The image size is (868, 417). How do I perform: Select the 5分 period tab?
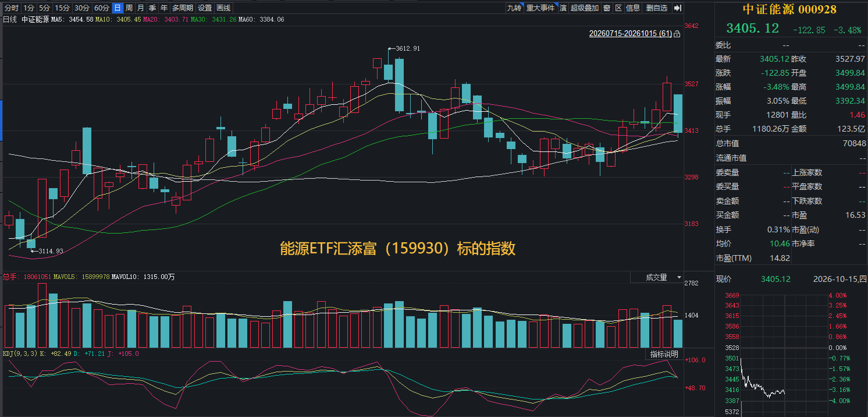tap(45, 8)
